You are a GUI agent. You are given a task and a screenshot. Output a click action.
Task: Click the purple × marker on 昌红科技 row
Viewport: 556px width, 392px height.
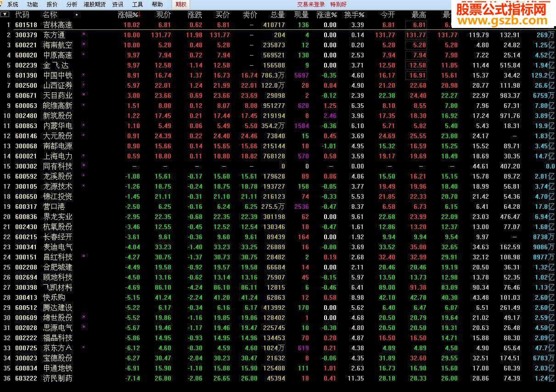coord(84,256)
